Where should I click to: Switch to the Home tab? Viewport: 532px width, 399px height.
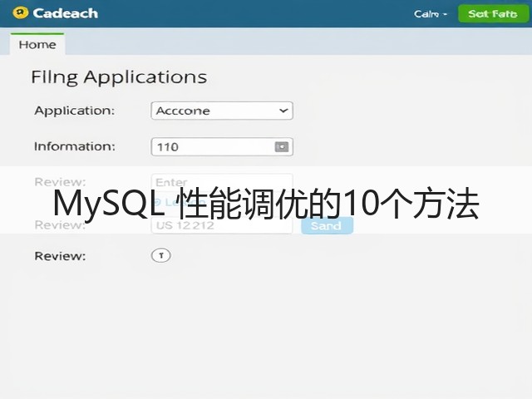click(x=37, y=44)
